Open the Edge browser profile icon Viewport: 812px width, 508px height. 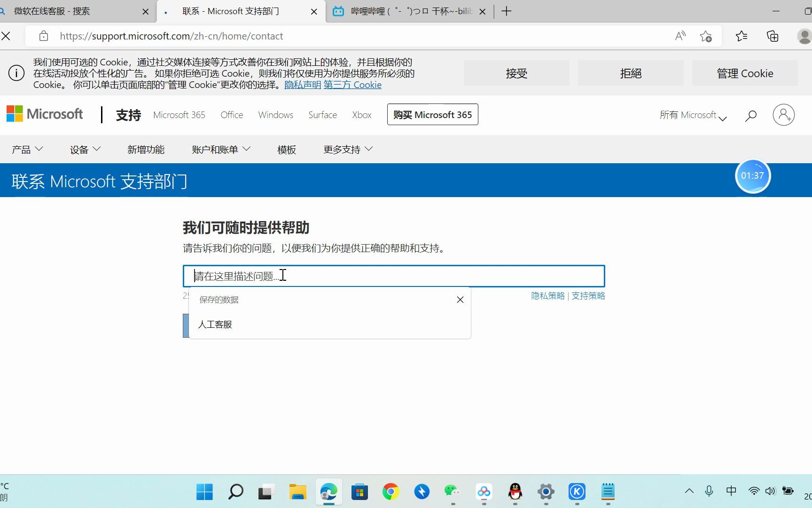(805, 36)
